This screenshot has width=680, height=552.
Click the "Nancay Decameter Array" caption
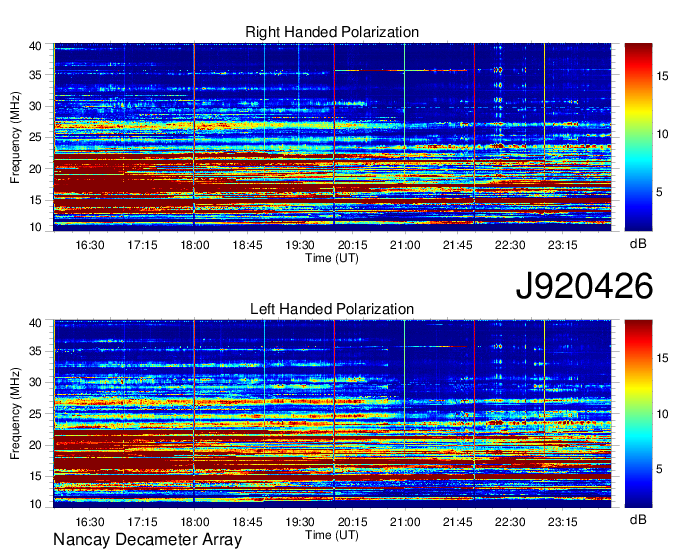[147, 540]
